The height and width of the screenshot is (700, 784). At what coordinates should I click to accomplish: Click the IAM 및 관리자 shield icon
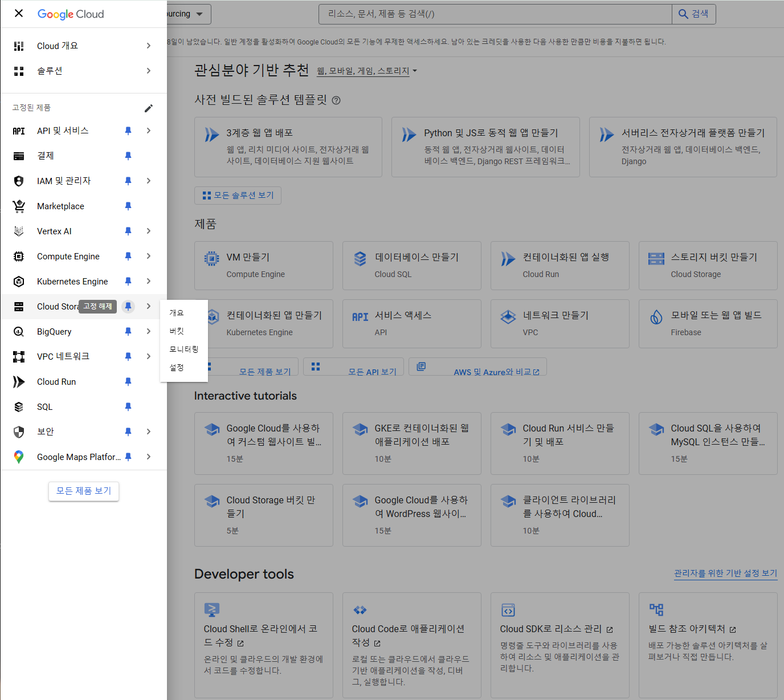point(19,181)
